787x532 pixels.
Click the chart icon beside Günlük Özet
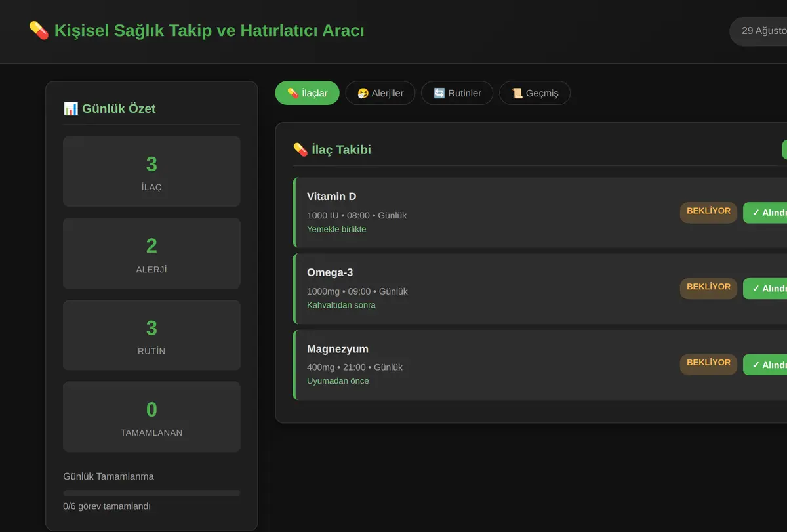pyautogui.click(x=71, y=108)
